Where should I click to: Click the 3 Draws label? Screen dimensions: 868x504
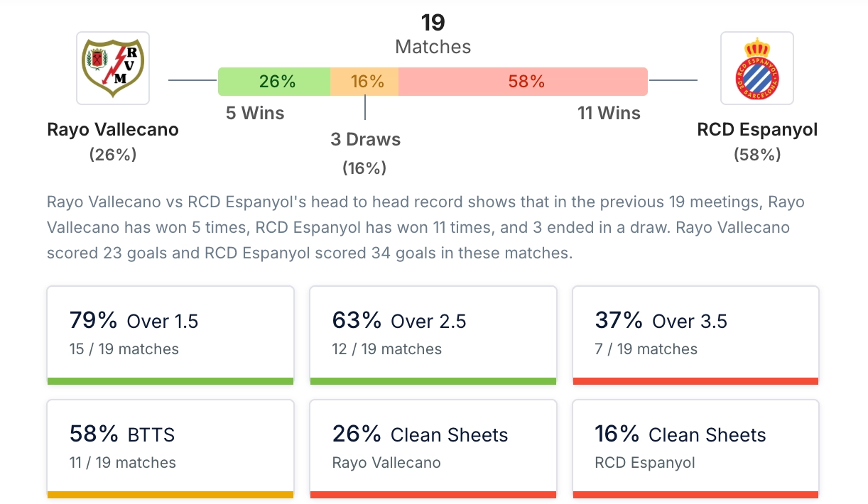click(x=365, y=139)
